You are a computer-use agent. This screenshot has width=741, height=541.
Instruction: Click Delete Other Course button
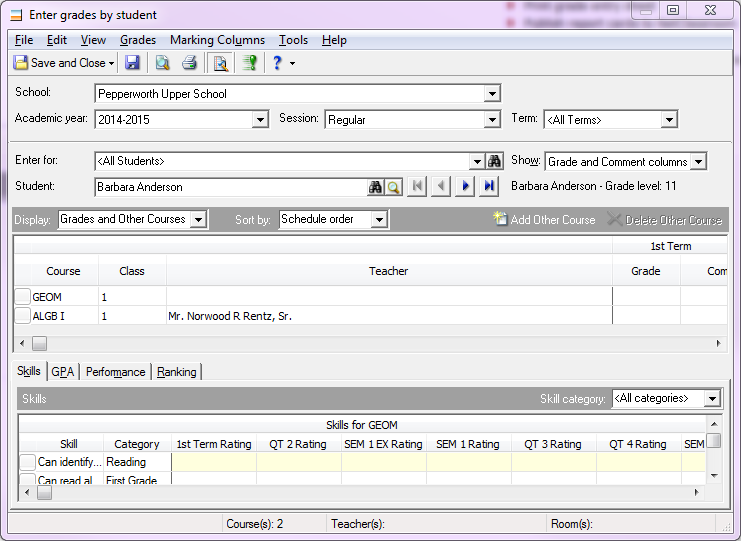pyautogui.click(x=665, y=219)
